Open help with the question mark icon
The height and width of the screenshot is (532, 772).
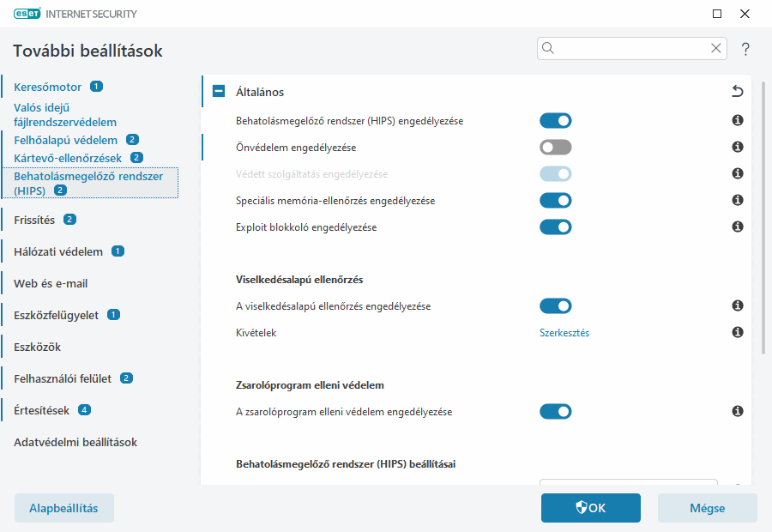[745, 49]
